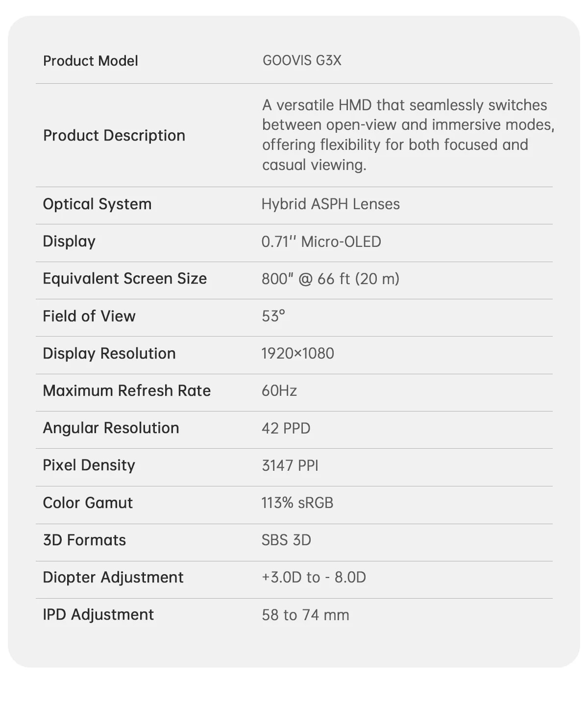588x701 pixels.
Task: Click the Optical System row label
Action: [97, 204]
